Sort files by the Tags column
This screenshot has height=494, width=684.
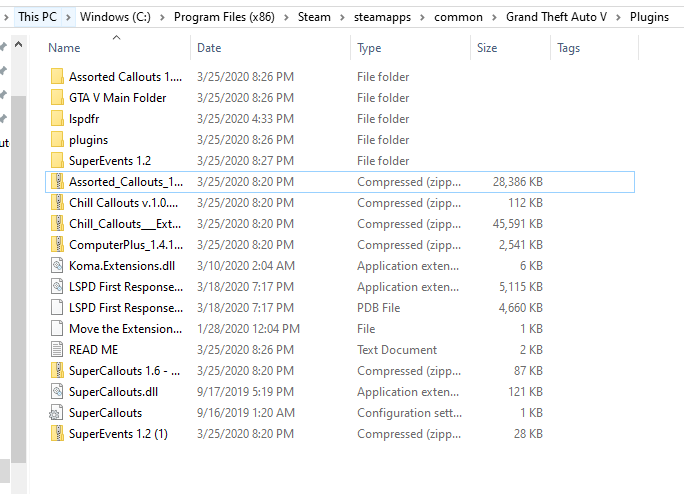(x=568, y=48)
